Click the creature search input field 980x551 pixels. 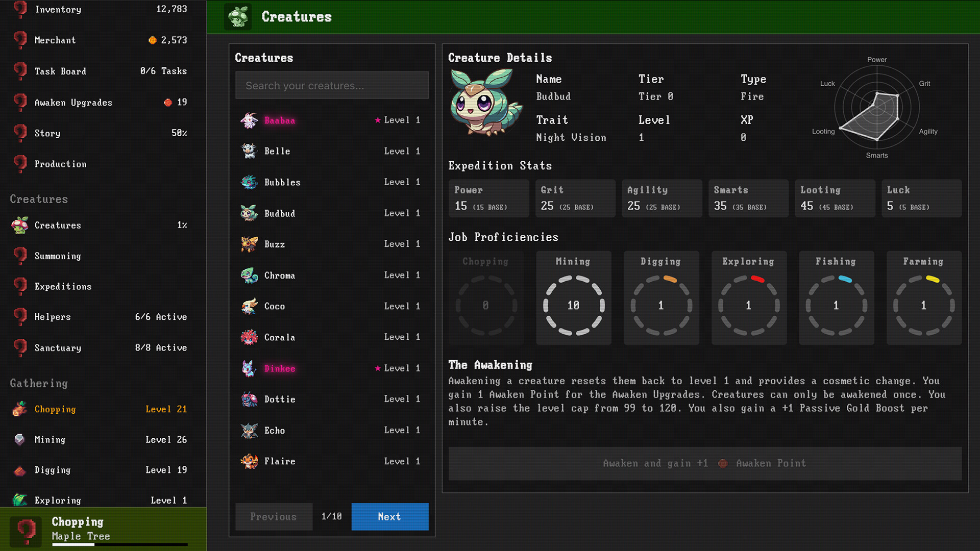(x=331, y=85)
